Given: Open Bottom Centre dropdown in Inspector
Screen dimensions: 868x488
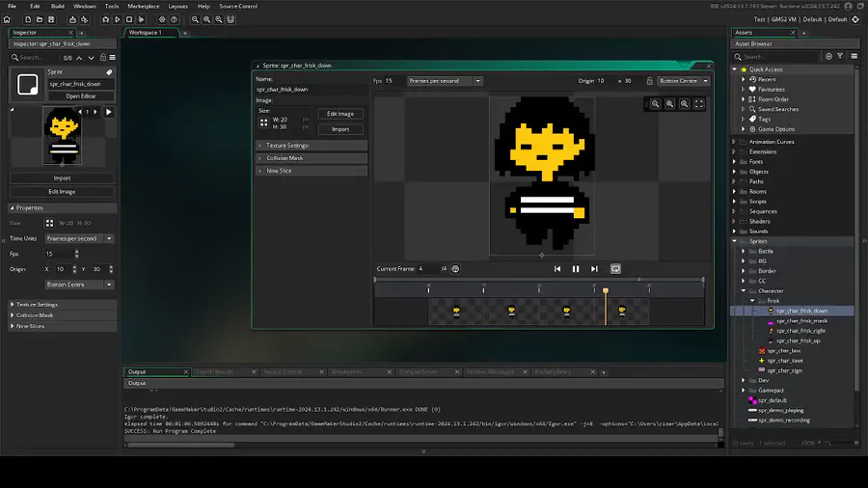Looking at the screenshot, I should pos(79,285).
